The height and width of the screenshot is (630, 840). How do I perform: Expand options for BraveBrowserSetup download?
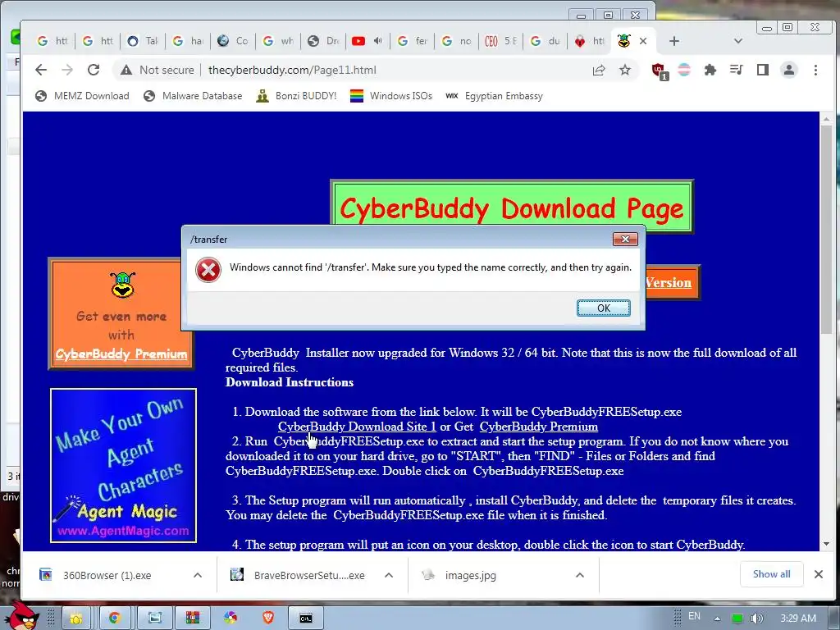(x=389, y=575)
